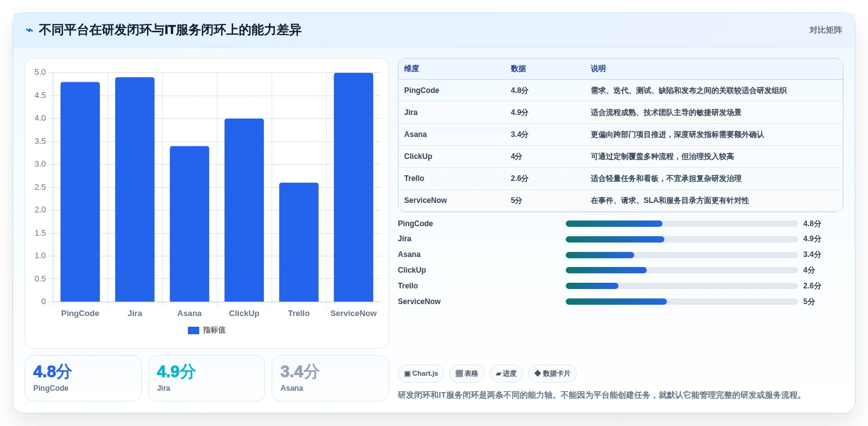Click the ServiceNow bar in the chart
This screenshot has width=868, height=426.
353,187
